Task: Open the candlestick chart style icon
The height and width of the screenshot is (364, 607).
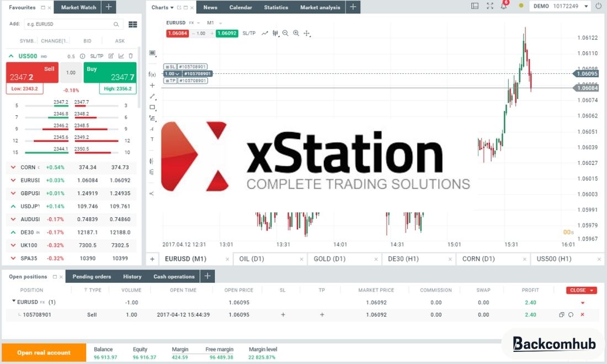Action: pyautogui.click(x=275, y=33)
